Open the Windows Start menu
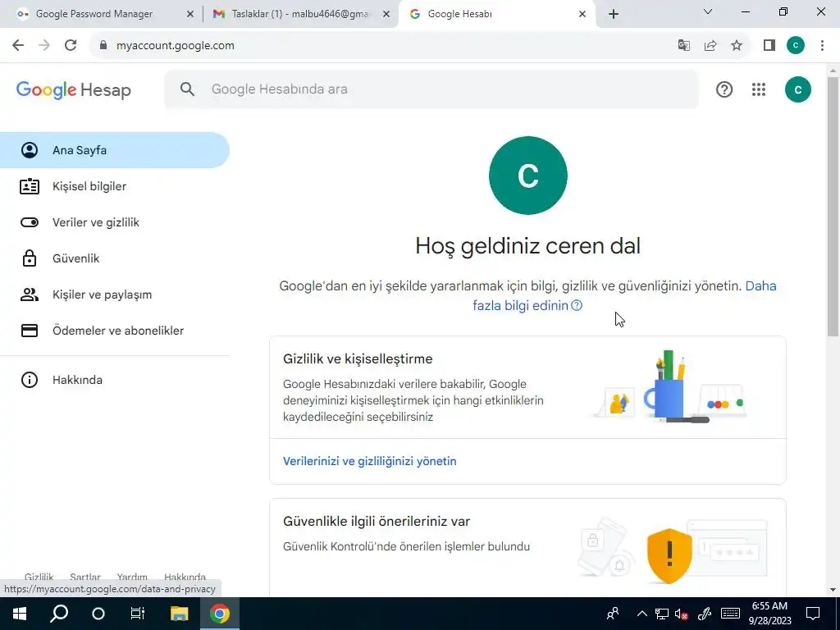The image size is (840, 630). (20, 614)
